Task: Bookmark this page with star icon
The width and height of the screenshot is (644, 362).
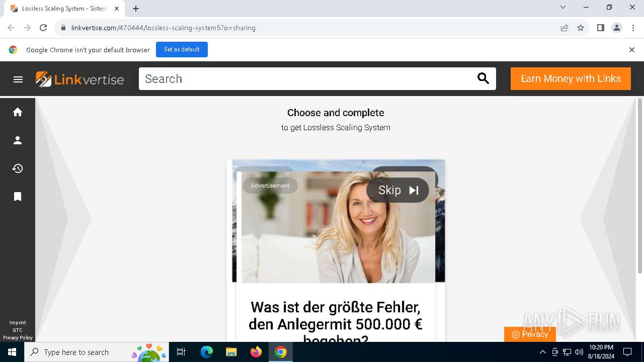Action: click(x=581, y=28)
